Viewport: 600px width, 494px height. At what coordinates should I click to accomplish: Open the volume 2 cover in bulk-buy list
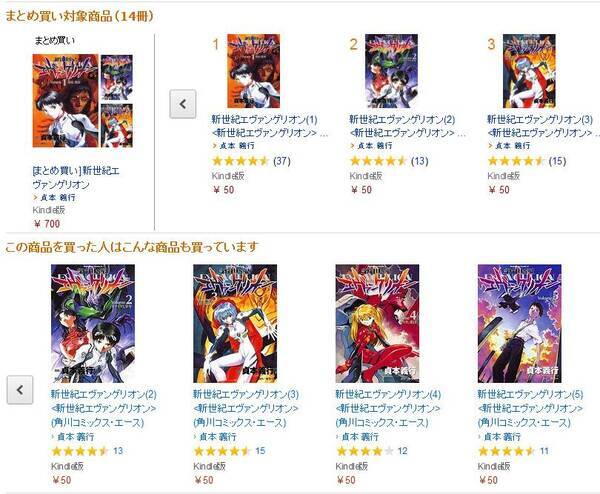click(391, 71)
